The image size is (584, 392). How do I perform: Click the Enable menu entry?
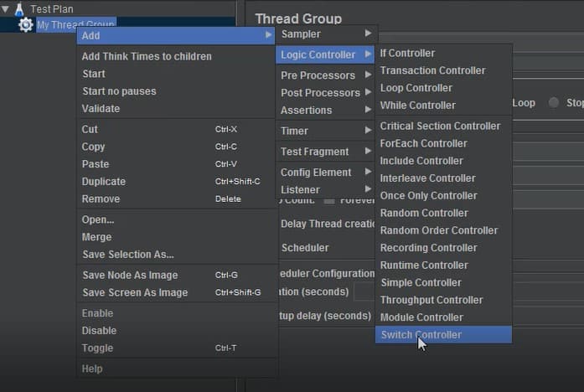(176, 313)
